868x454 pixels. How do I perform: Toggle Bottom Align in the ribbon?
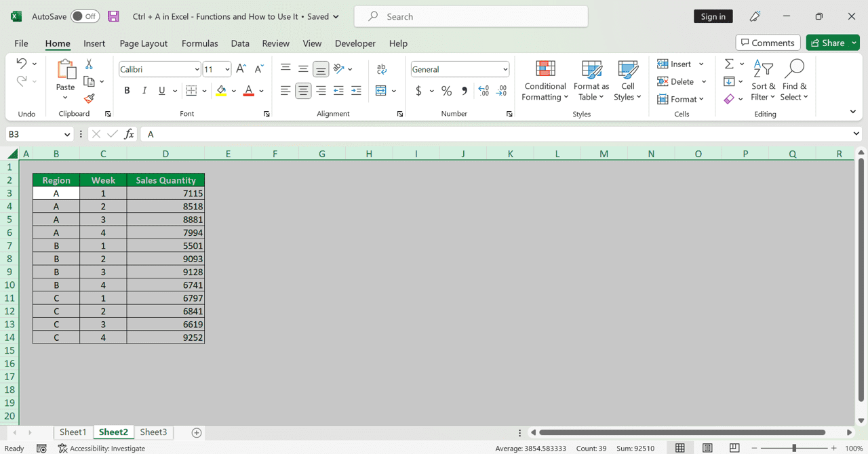tap(321, 69)
